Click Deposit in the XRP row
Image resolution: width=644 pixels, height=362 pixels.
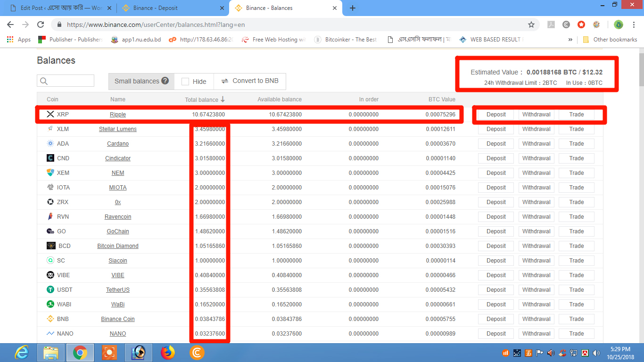click(x=496, y=115)
